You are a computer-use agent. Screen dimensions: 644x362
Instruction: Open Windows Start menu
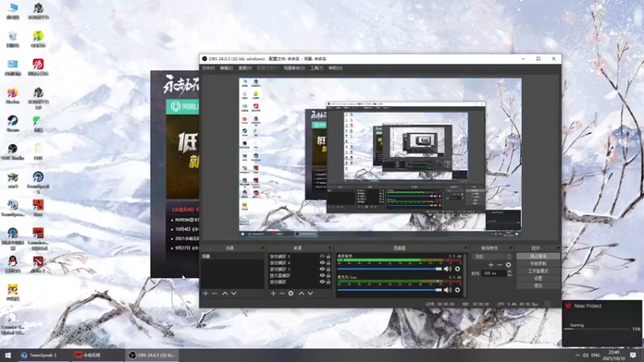point(7,355)
